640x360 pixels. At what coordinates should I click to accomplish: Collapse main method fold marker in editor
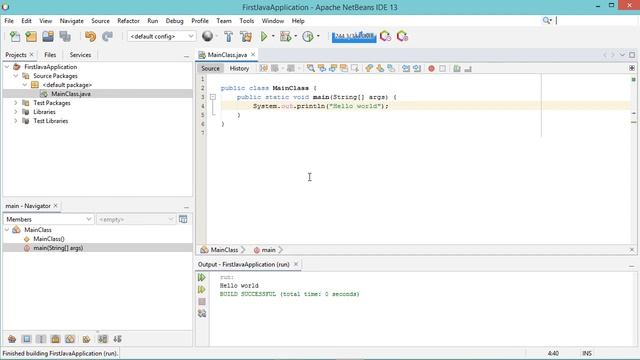(213, 97)
